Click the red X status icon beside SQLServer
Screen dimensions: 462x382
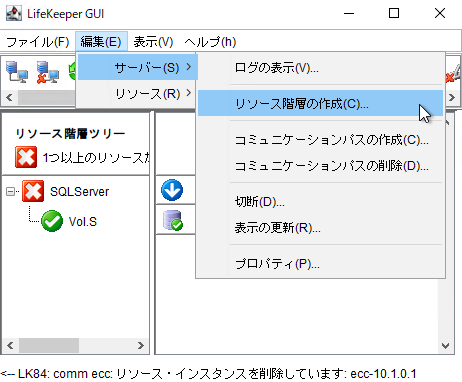click(33, 191)
